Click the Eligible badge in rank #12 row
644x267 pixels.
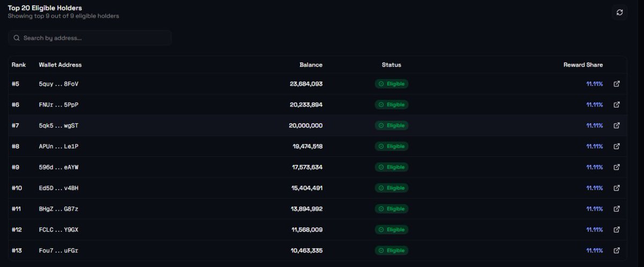point(391,229)
